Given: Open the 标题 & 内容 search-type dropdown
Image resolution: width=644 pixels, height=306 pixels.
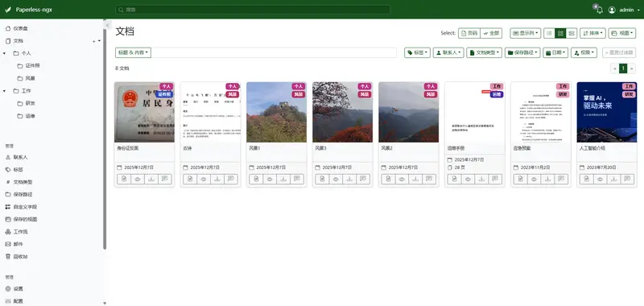Looking at the screenshot, I should 133,52.
